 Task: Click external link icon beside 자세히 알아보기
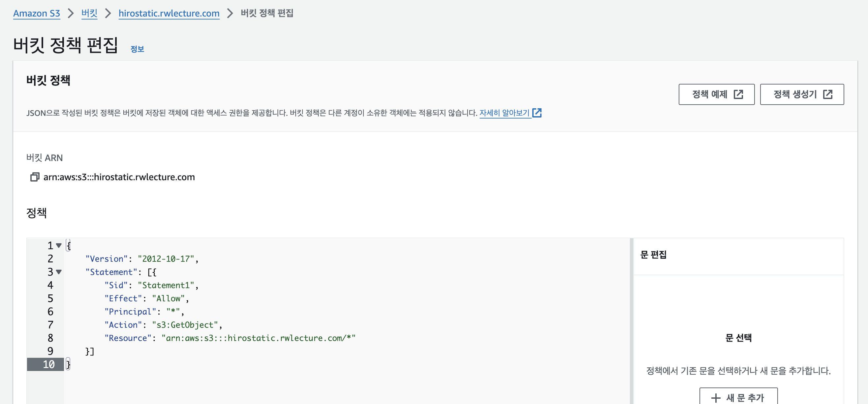pyautogui.click(x=537, y=113)
